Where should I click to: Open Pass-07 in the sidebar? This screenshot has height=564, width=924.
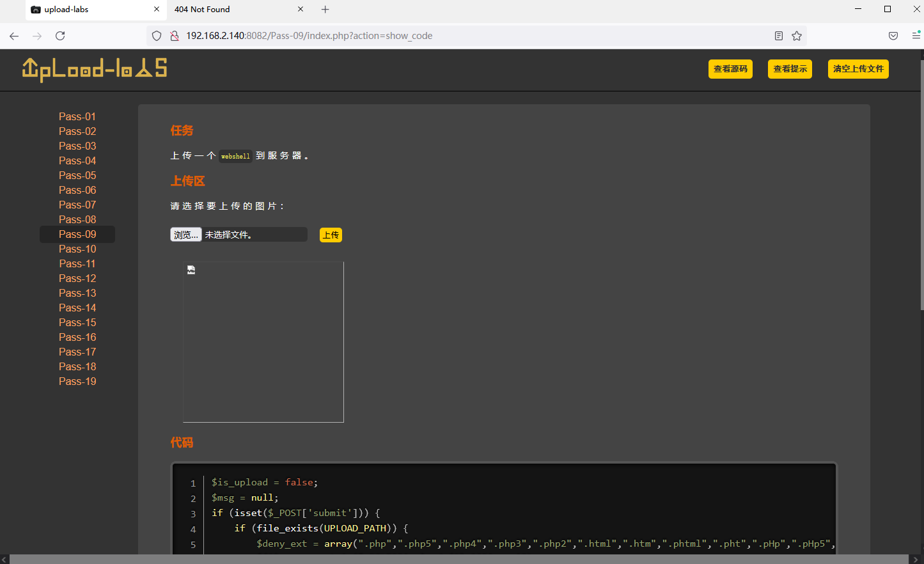pyautogui.click(x=77, y=205)
